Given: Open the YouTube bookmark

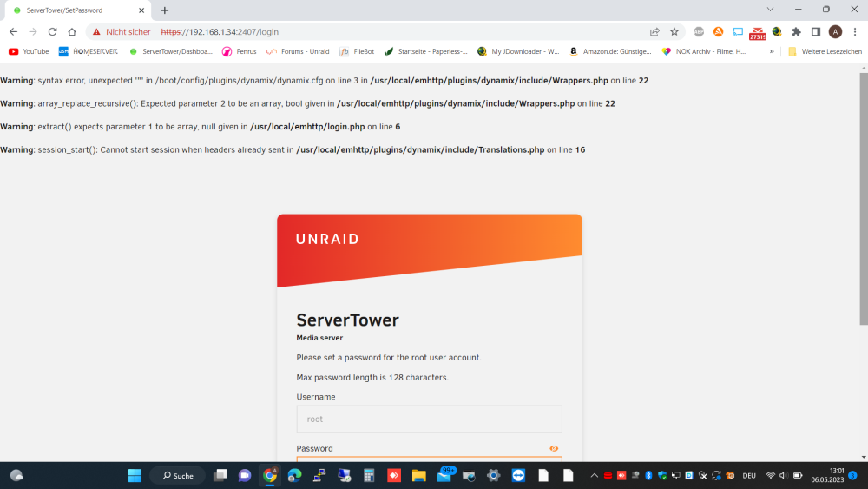Looking at the screenshot, I should click(29, 51).
